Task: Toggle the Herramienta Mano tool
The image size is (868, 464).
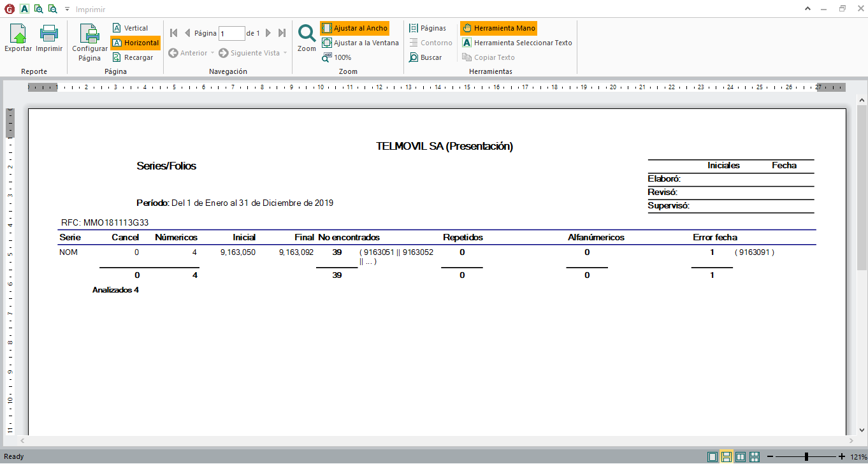Action: [498, 28]
